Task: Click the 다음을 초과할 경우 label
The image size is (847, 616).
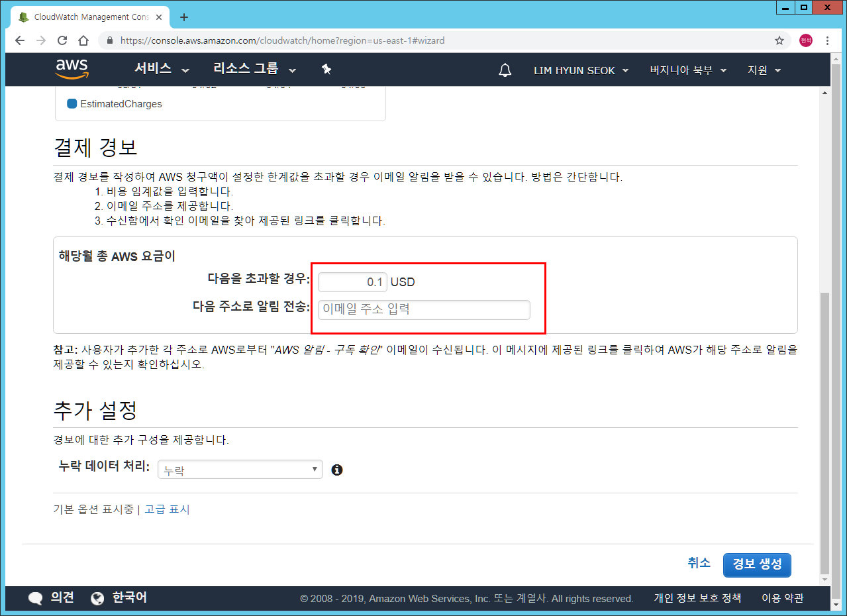Action: [259, 280]
